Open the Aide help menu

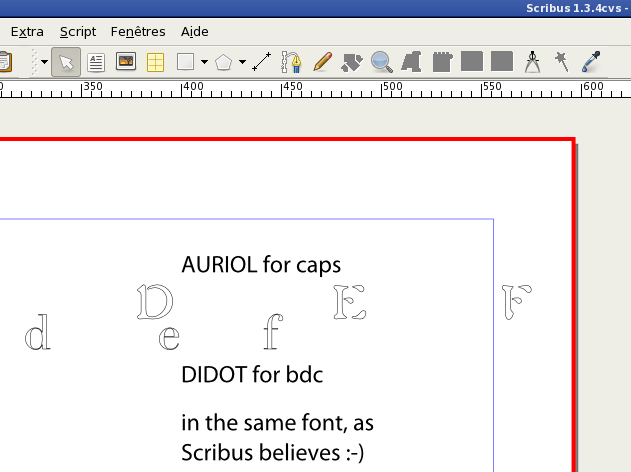coord(195,32)
